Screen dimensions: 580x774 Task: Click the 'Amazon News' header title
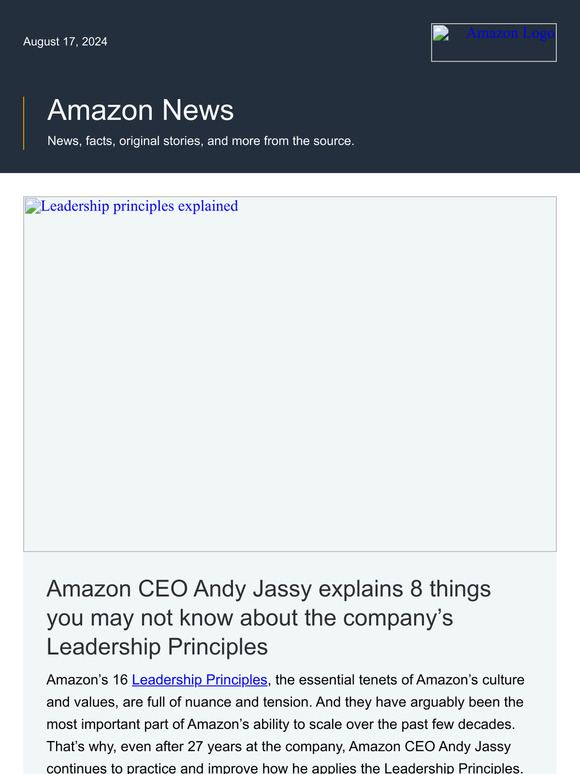coord(140,110)
